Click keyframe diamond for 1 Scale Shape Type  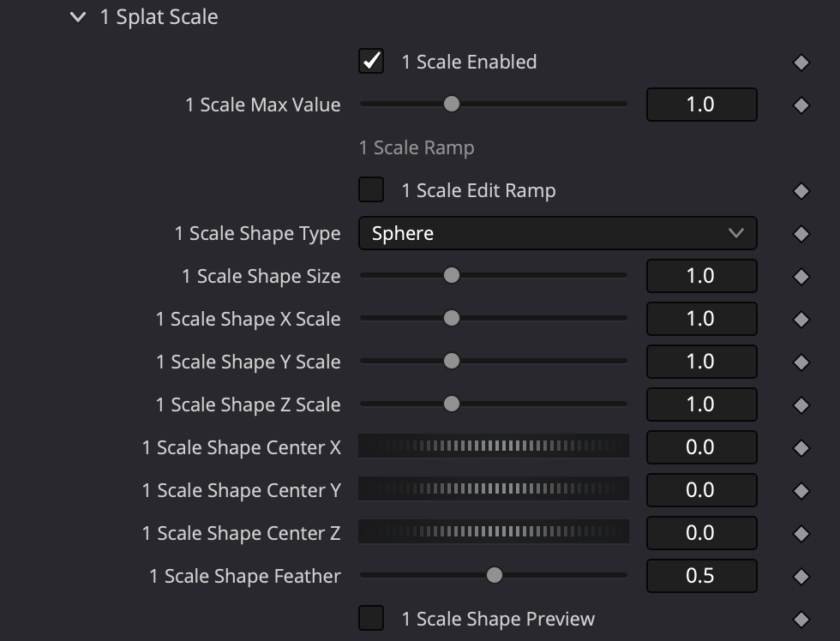(801, 233)
